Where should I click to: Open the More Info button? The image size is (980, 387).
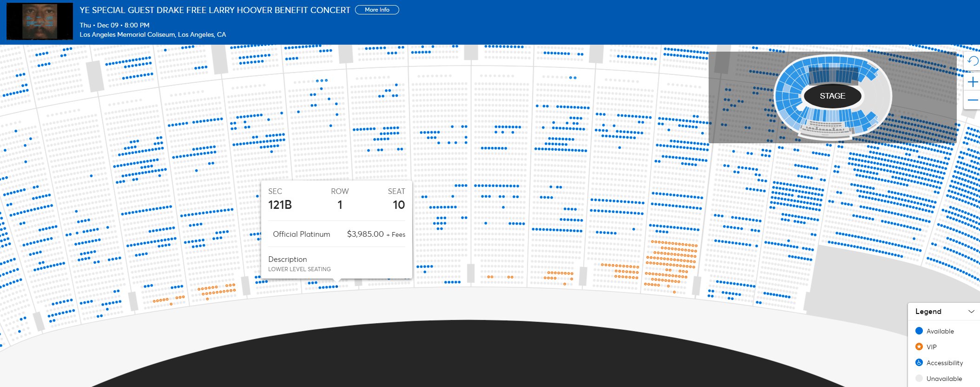tap(377, 10)
